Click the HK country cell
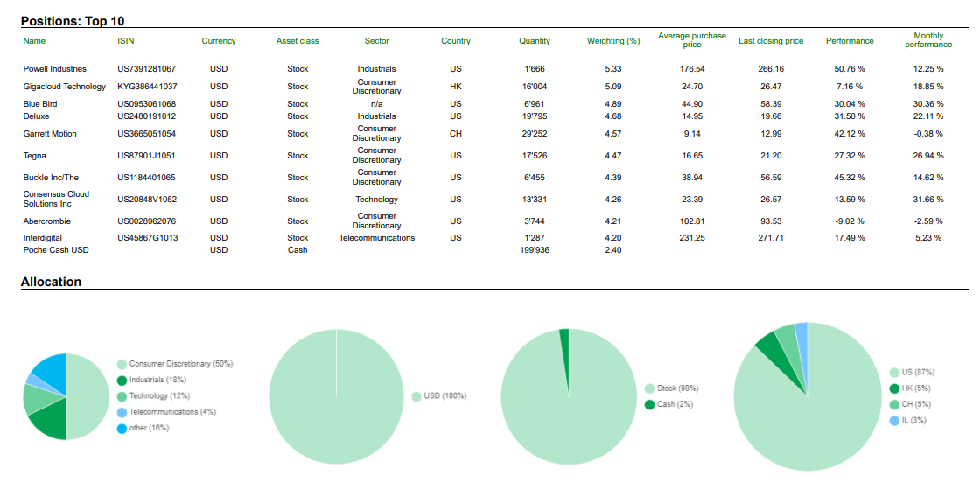 [456, 87]
